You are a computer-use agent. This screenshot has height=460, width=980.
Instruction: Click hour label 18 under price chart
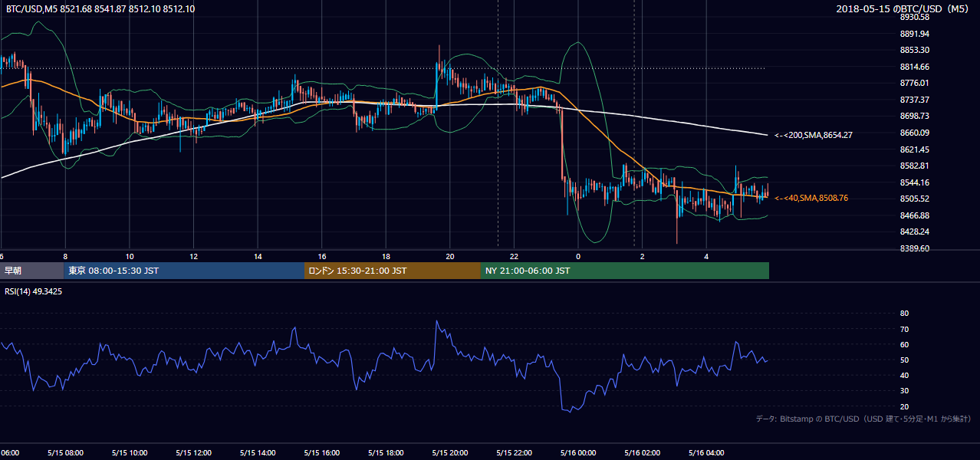pyautogui.click(x=386, y=256)
